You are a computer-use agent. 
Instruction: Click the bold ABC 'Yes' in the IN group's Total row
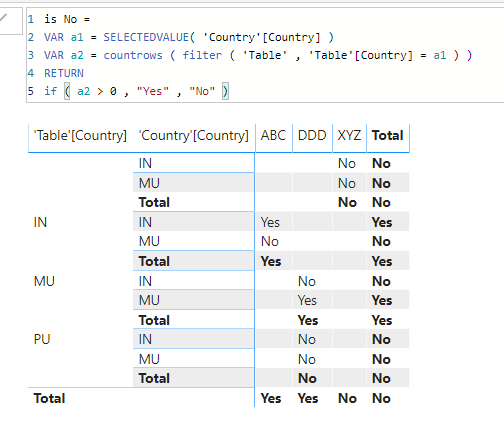(271, 261)
